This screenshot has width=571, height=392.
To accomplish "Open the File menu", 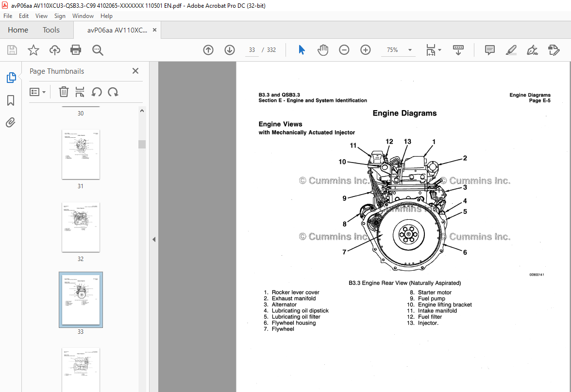I will [x=8, y=16].
